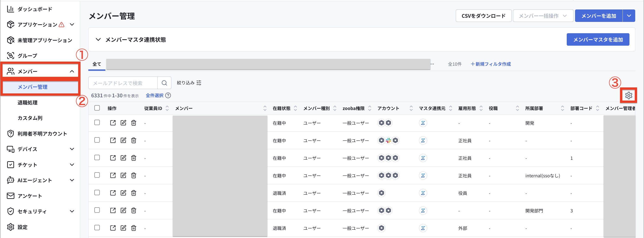Image resolution: width=644 pixels, height=238 pixels.
Task: Click master link icon in 開発部門 row
Action: coord(423,211)
